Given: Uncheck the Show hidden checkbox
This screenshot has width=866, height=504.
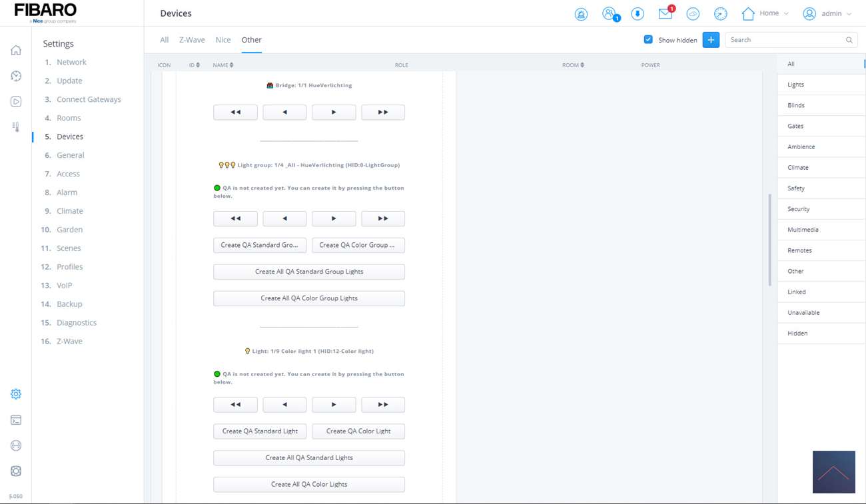Looking at the screenshot, I should [x=648, y=40].
